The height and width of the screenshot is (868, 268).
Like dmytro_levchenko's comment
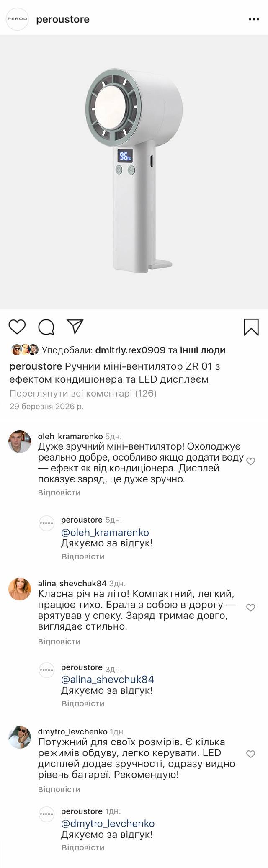(250, 754)
